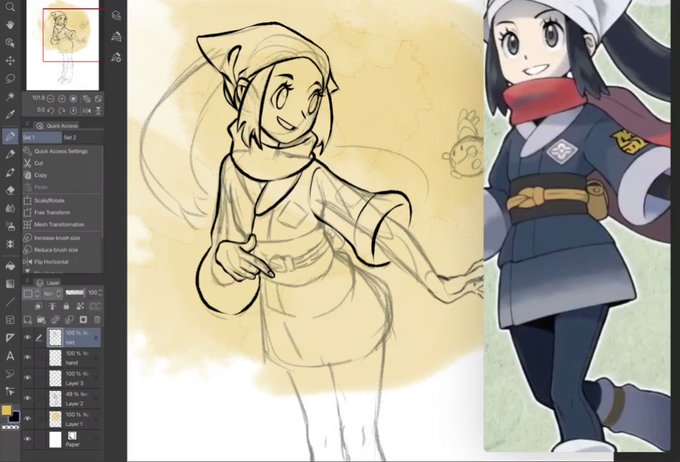Open the Layer panel tab
680x462 pixels.
48,283
